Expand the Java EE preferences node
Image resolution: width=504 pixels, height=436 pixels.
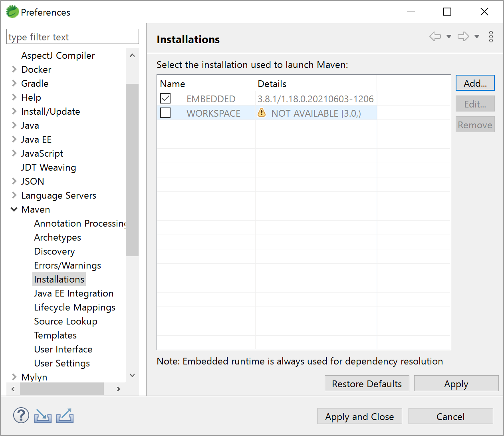click(x=14, y=139)
